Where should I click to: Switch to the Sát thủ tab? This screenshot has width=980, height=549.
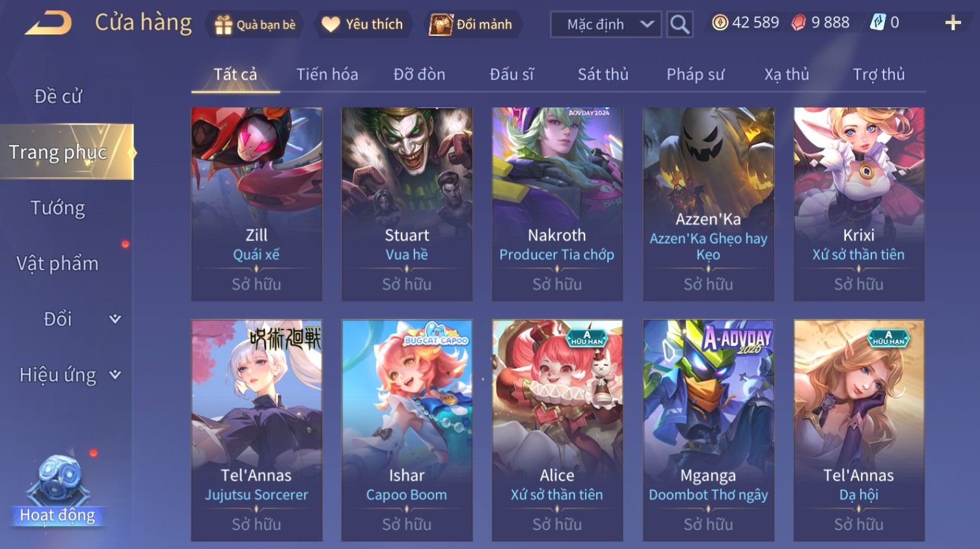603,74
